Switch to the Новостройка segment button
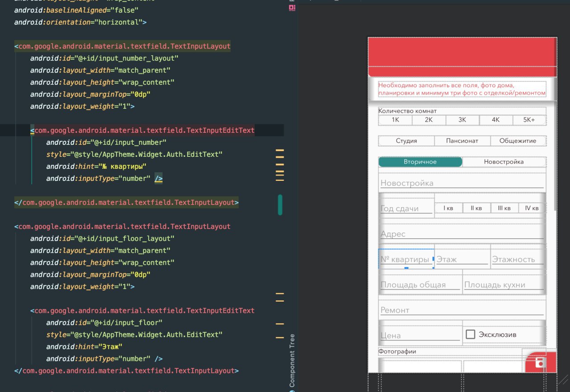 tap(504, 162)
